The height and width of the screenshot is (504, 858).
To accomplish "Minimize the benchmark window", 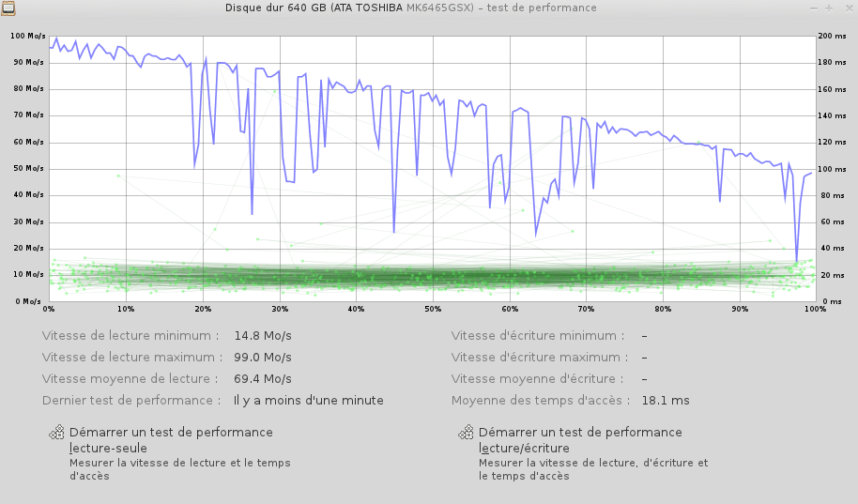I will [x=814, y=8].
